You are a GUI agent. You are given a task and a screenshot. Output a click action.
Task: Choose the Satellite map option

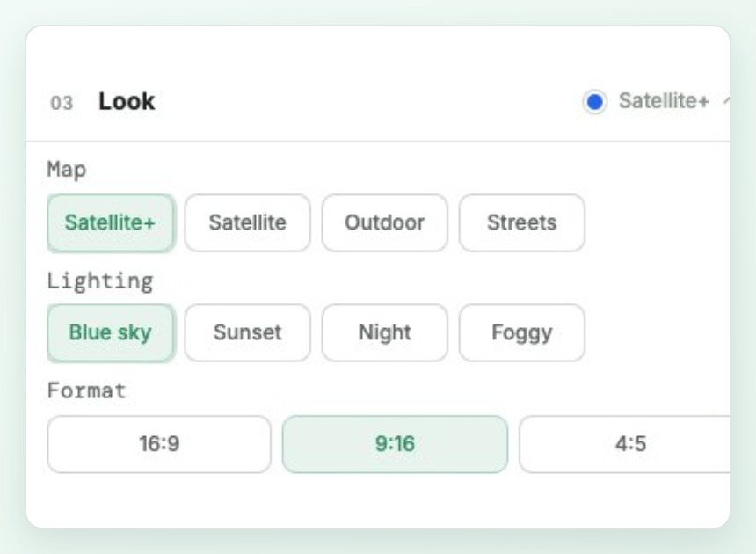coord(247,222)
